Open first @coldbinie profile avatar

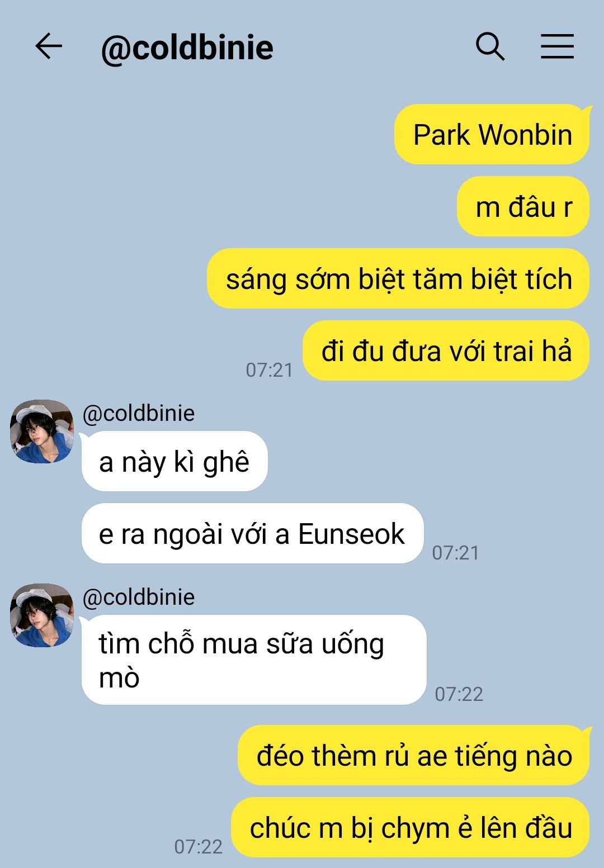(x=42, y=431)
